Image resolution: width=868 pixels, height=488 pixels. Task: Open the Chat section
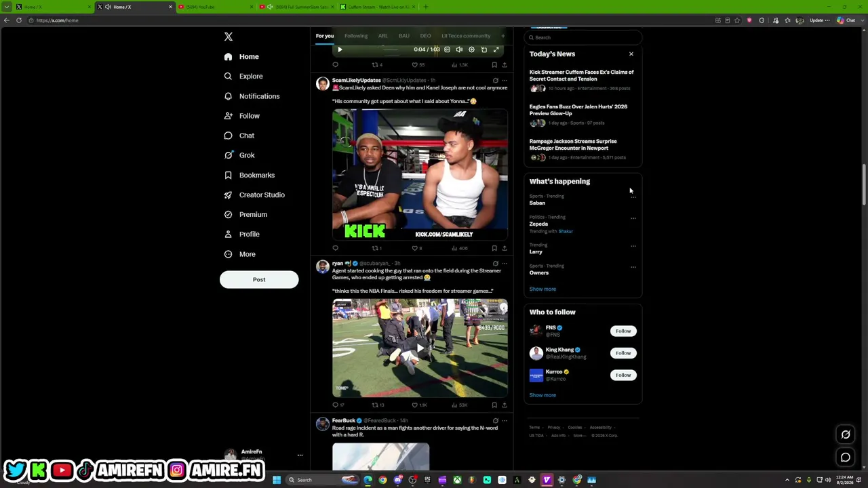coord(239,136)
